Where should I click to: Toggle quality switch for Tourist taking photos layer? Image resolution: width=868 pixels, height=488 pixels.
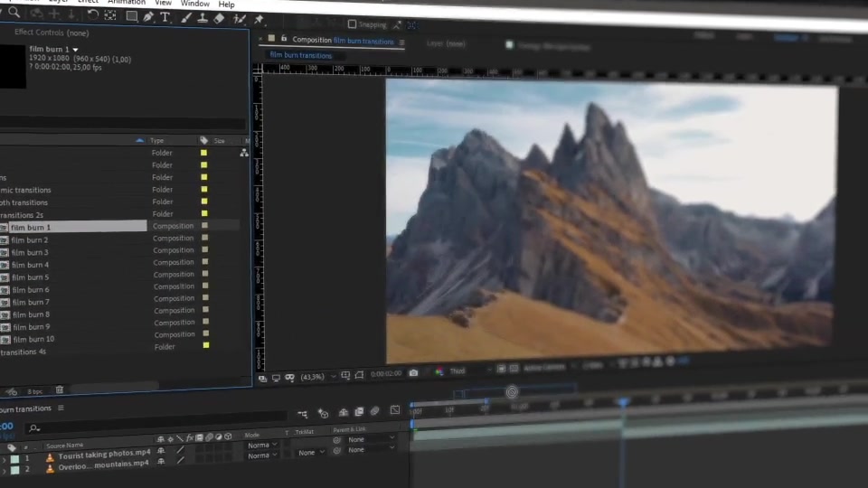coord(181,450)
